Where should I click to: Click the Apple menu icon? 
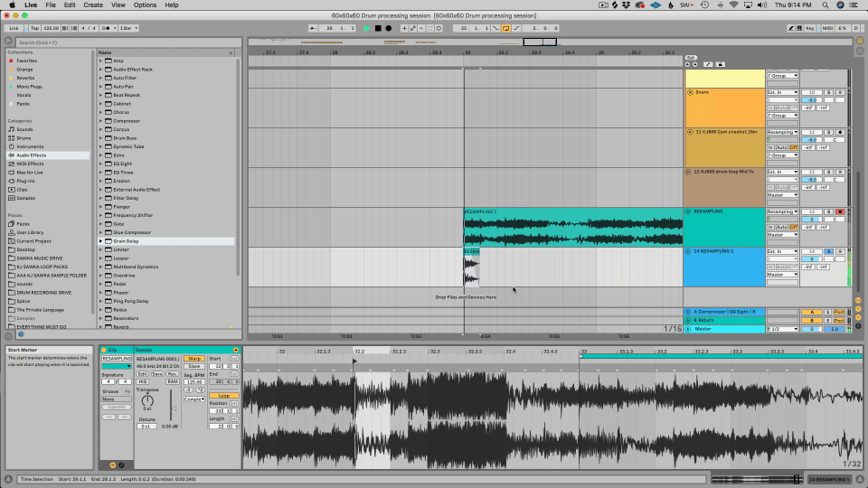(12, 5)
